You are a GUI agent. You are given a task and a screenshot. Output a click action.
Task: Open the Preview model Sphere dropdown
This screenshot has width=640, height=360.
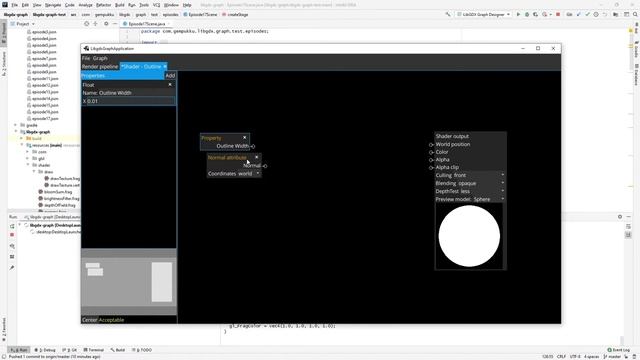point(489,199)
